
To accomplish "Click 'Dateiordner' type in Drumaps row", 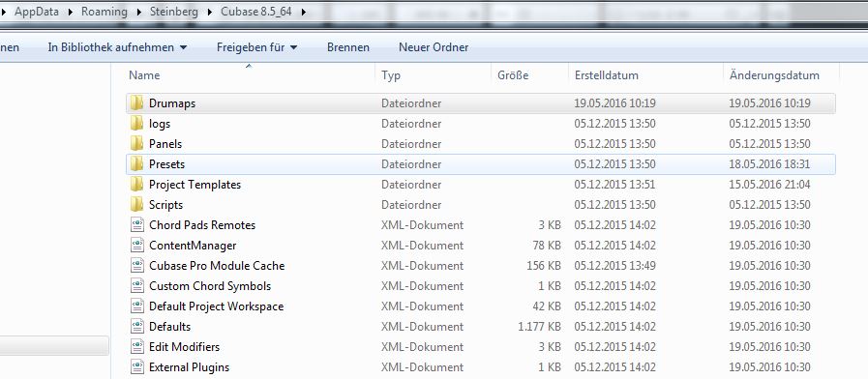I will 411,103.
